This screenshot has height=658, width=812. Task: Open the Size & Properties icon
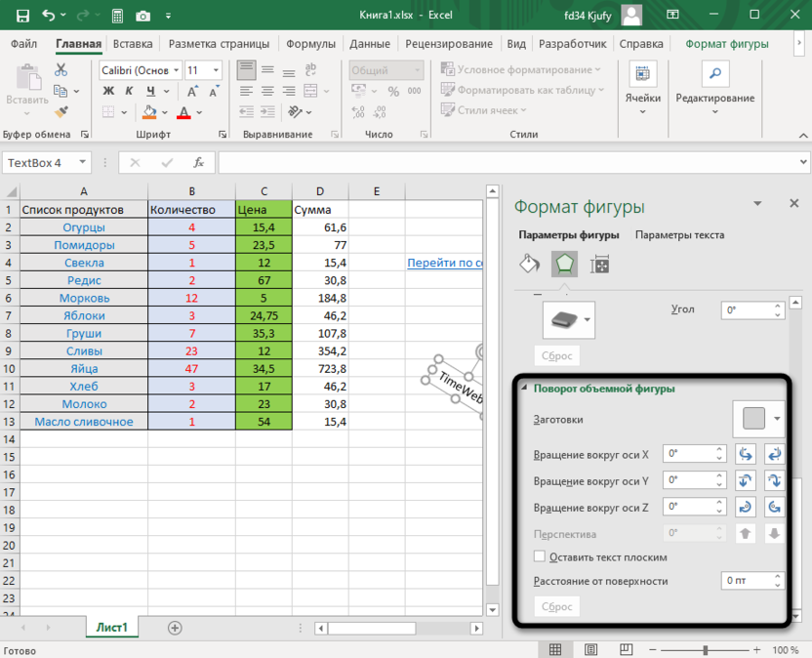pyautogui.click(x=600, y=264)
